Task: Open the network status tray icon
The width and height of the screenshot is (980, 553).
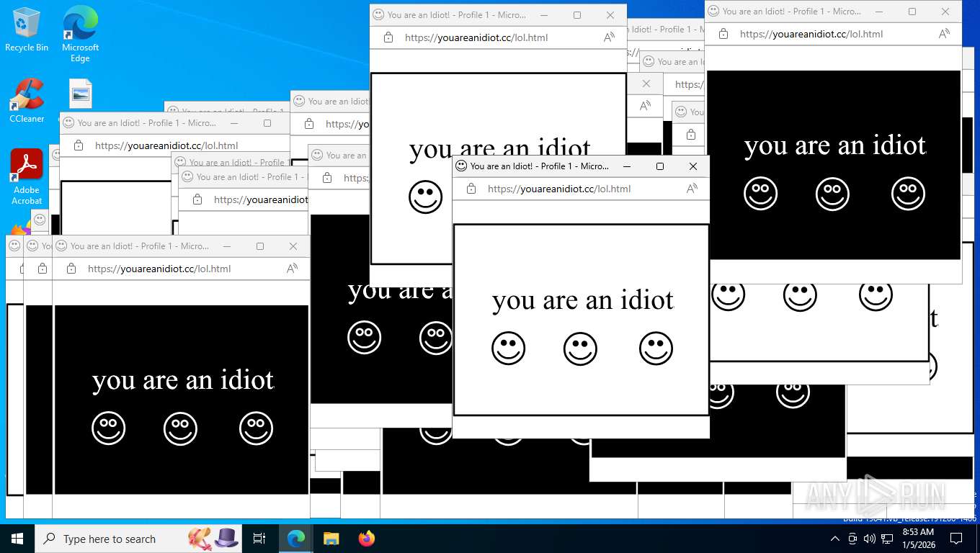Action: (887, 539)
